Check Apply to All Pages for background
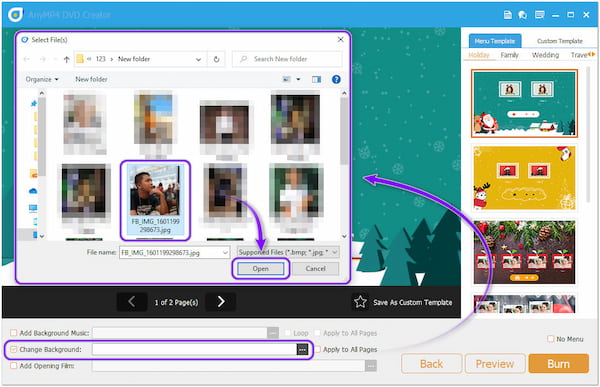 (x=317, y=349)
